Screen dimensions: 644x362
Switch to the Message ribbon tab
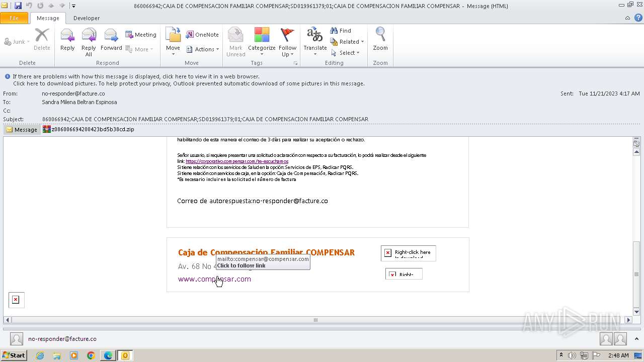click(x=48, y=18)
